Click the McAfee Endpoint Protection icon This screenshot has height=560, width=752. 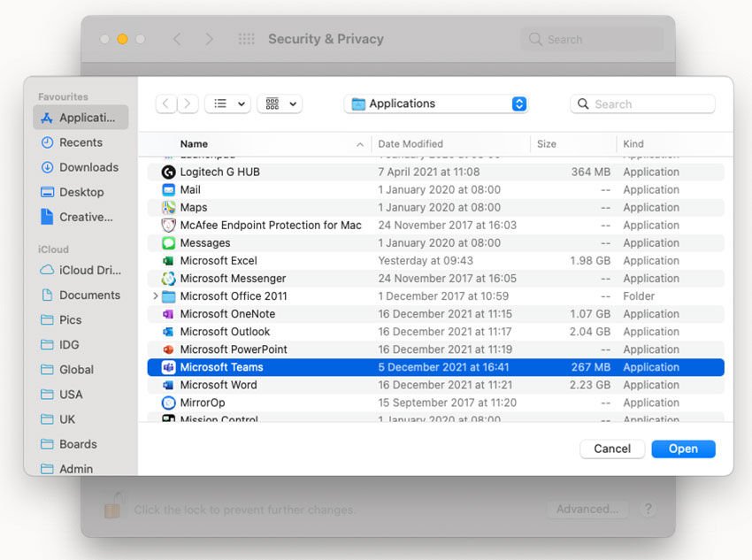(x=168, y=226)
